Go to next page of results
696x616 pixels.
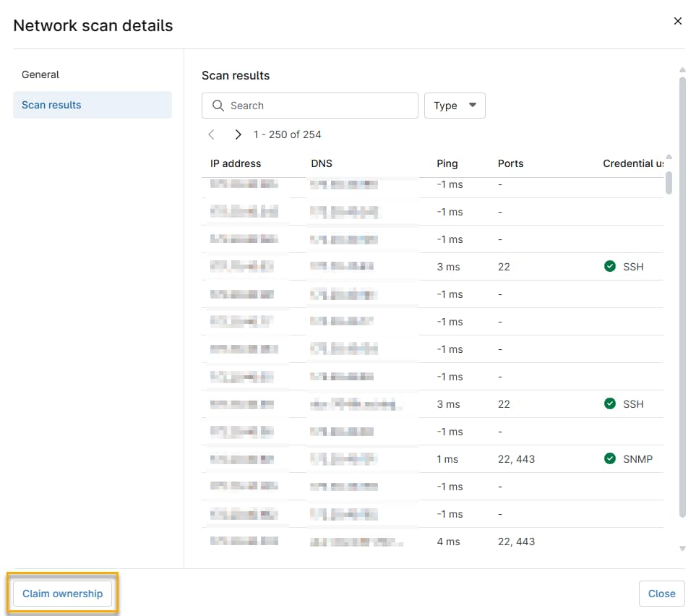click(238, 134)
